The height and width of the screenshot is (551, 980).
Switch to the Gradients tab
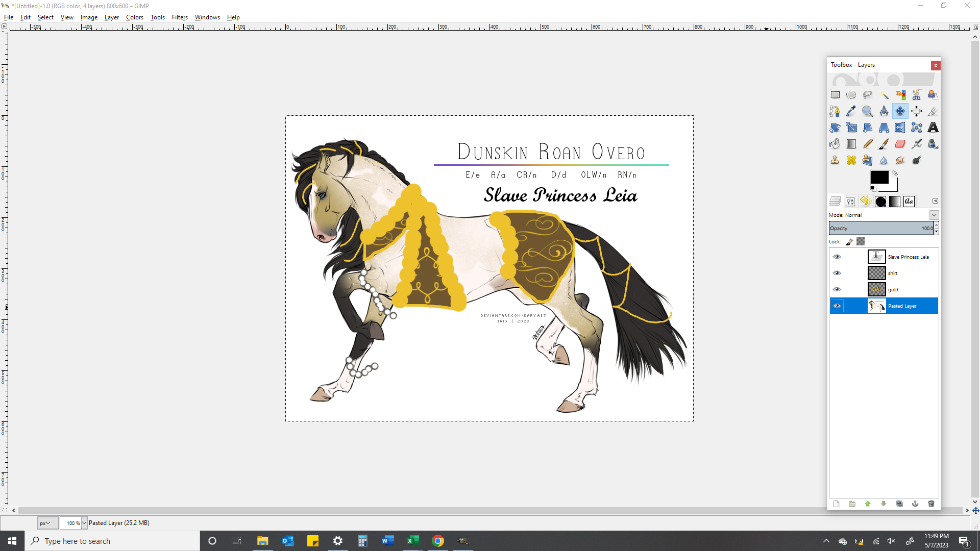pos(895,202)
